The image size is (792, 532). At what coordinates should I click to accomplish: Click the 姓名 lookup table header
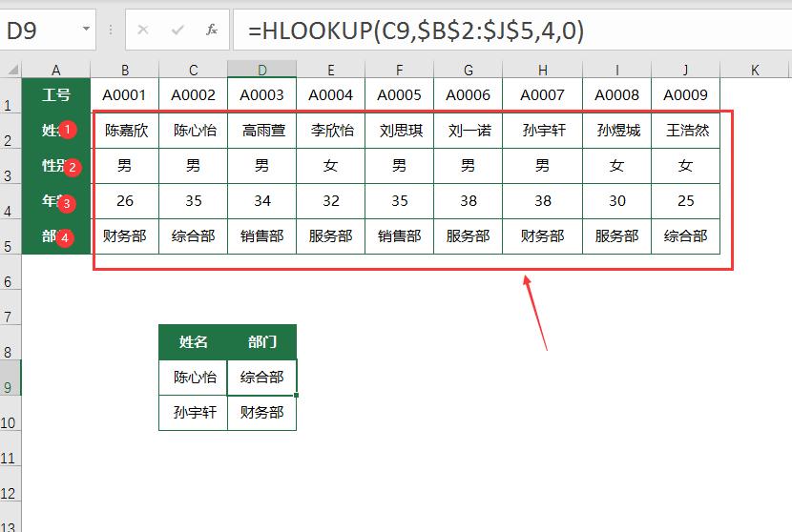point(194,342)
